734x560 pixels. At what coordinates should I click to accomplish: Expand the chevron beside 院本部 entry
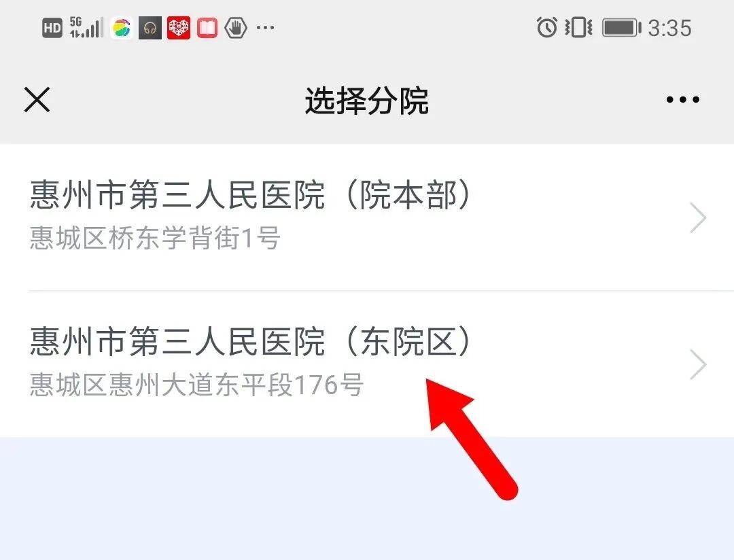pyautogui.click(x=698, y=217)
